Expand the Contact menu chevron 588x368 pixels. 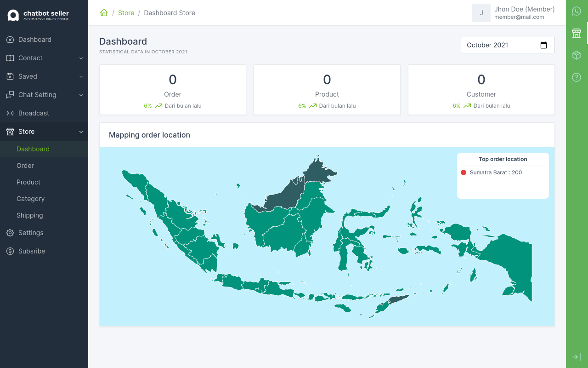pos(81,58)
